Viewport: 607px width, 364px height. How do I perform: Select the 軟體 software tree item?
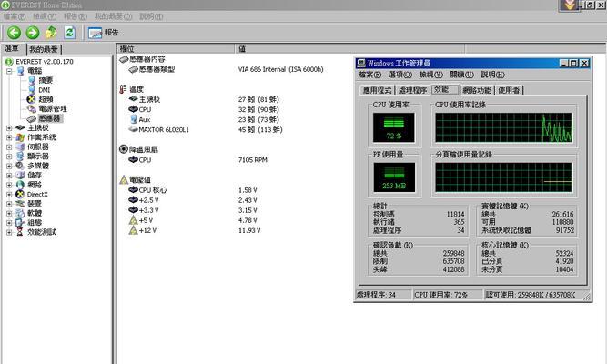click(x=35, y=213)
